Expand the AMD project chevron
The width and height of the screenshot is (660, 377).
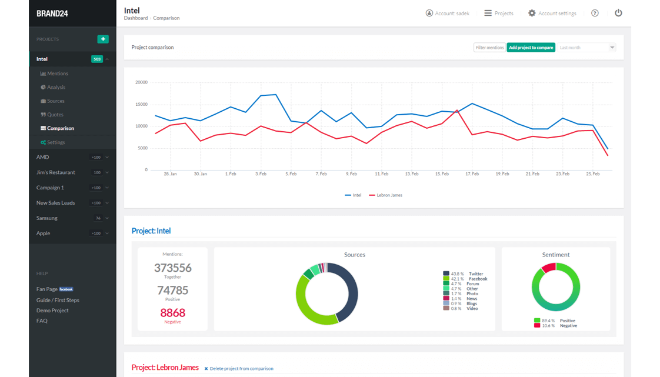(107, 157)
